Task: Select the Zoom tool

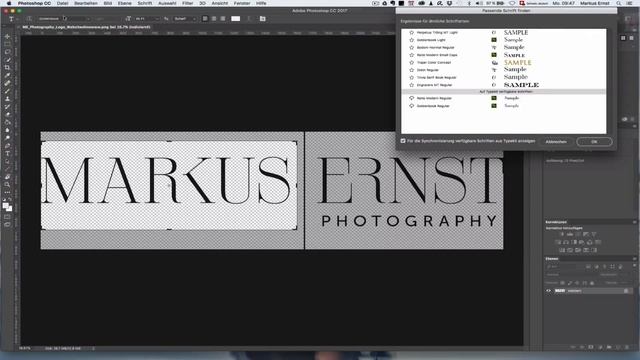Action: 7,184
